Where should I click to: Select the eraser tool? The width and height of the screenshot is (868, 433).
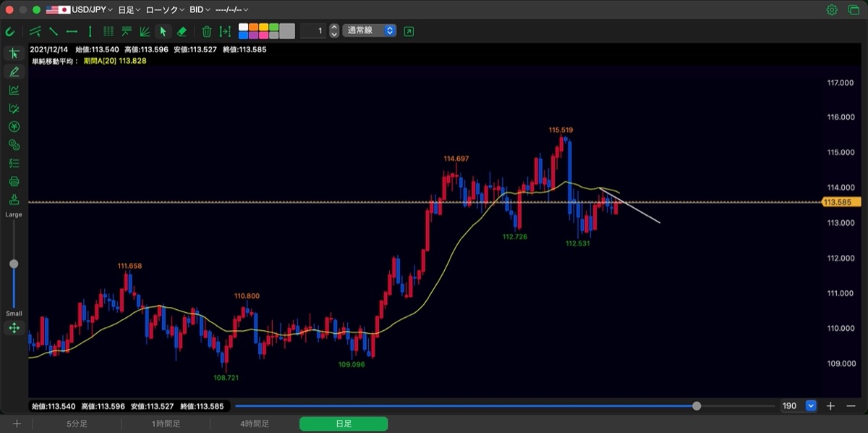tap(182, 31)
